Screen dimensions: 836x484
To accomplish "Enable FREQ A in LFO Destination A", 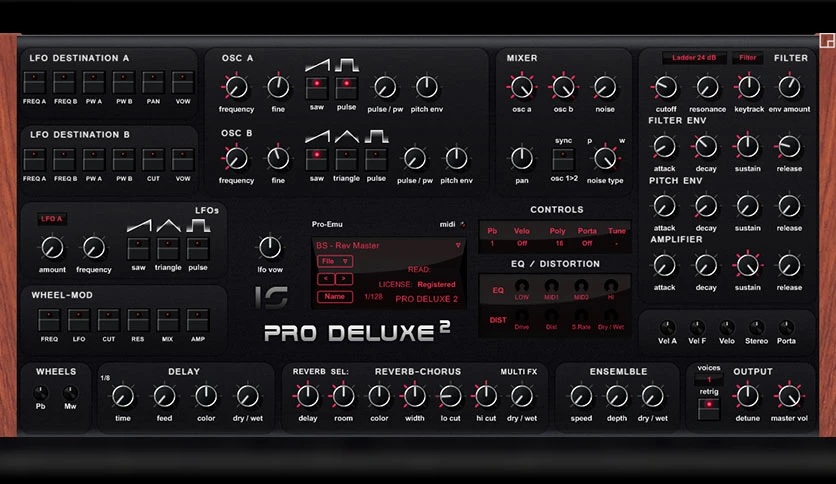I will point(34,83).
